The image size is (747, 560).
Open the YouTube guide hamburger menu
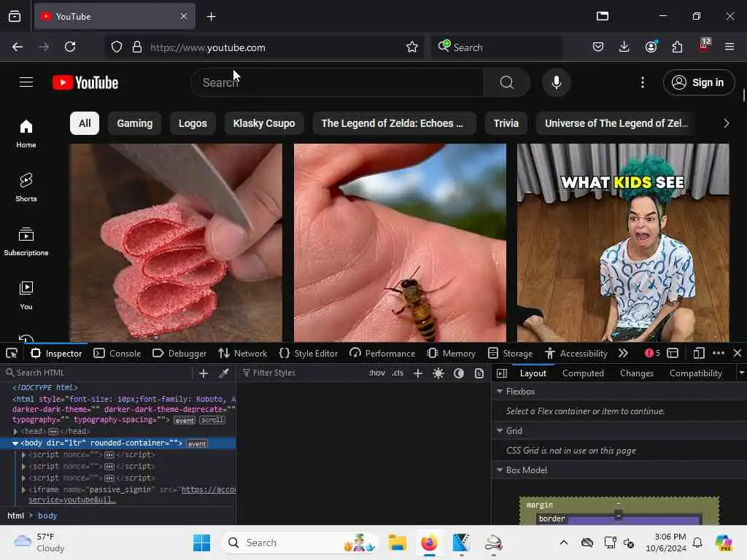[26, 82]
